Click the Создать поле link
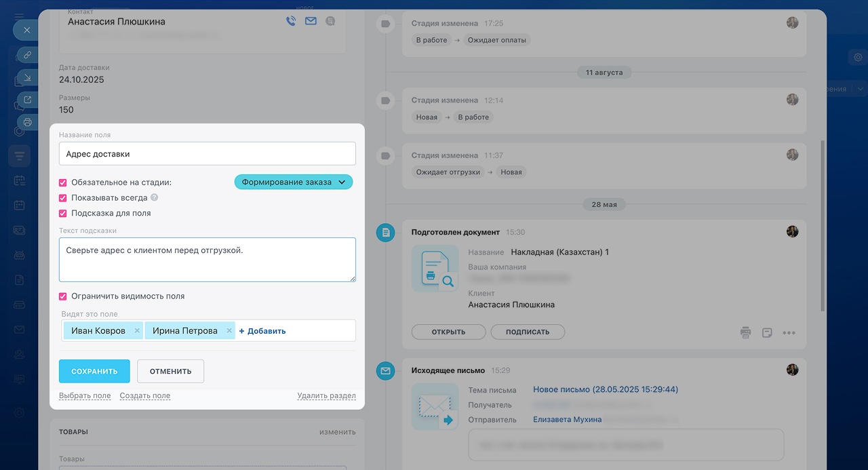Viewport: 868px width, 470px height. [x=145, y=395]
